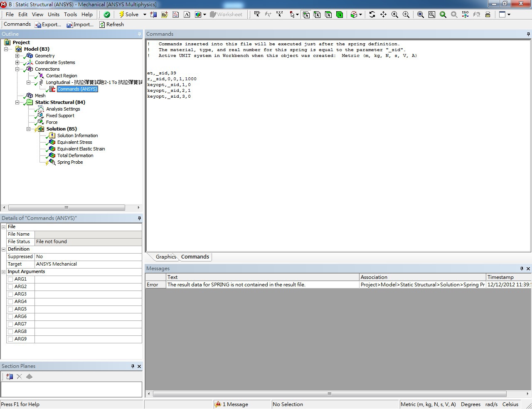Screen dimensions: 532x409
Task: Open the Solve dropdown arrow
Action: (x=145, y=15)
